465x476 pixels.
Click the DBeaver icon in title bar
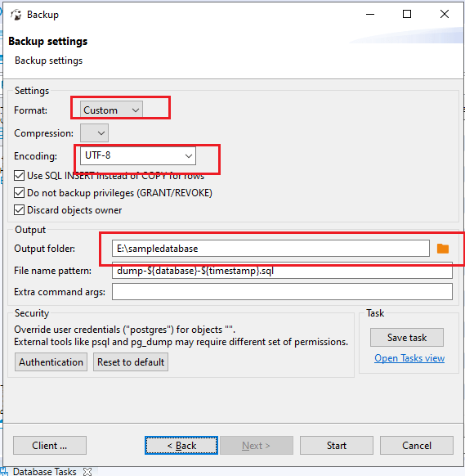pos(16,15)
